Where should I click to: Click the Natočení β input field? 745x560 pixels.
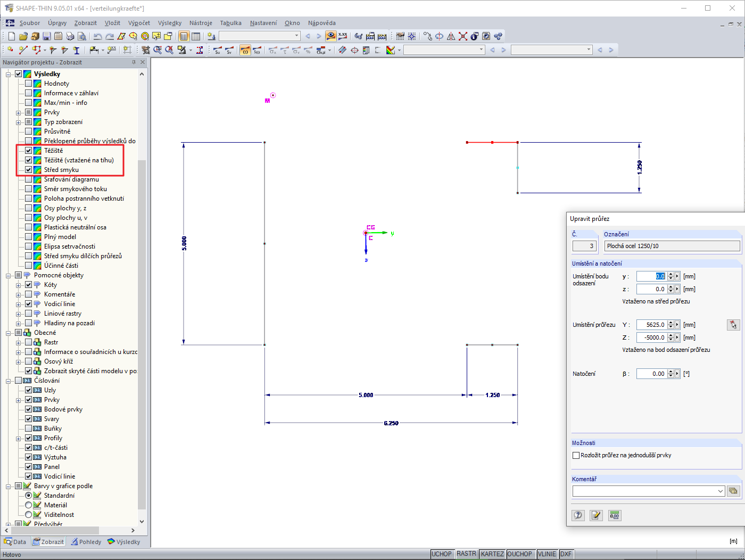(651, 374)
